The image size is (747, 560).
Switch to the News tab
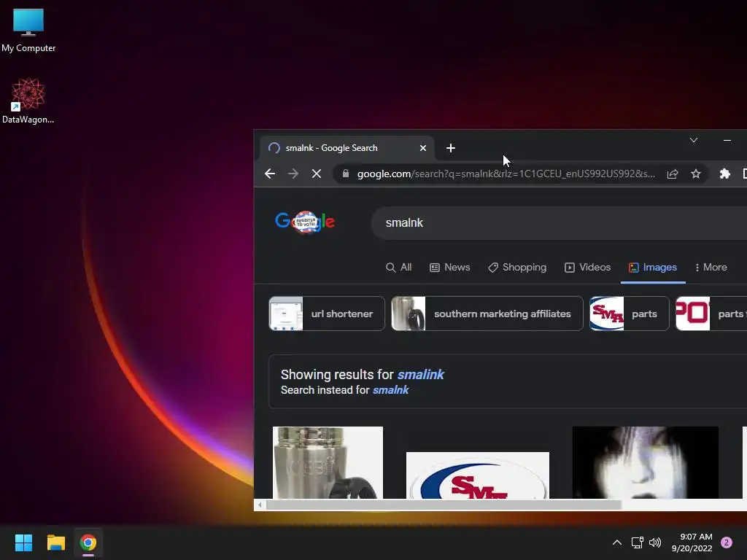449,267
